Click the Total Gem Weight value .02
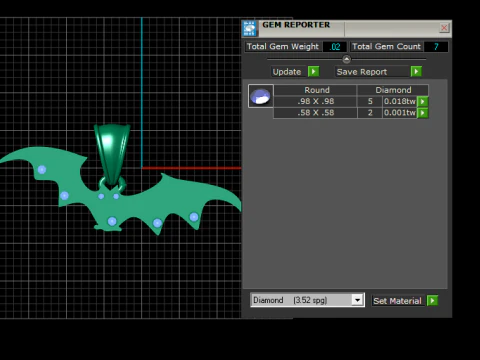The height and width of the screenshot is (360, 480). click(335, 47)
